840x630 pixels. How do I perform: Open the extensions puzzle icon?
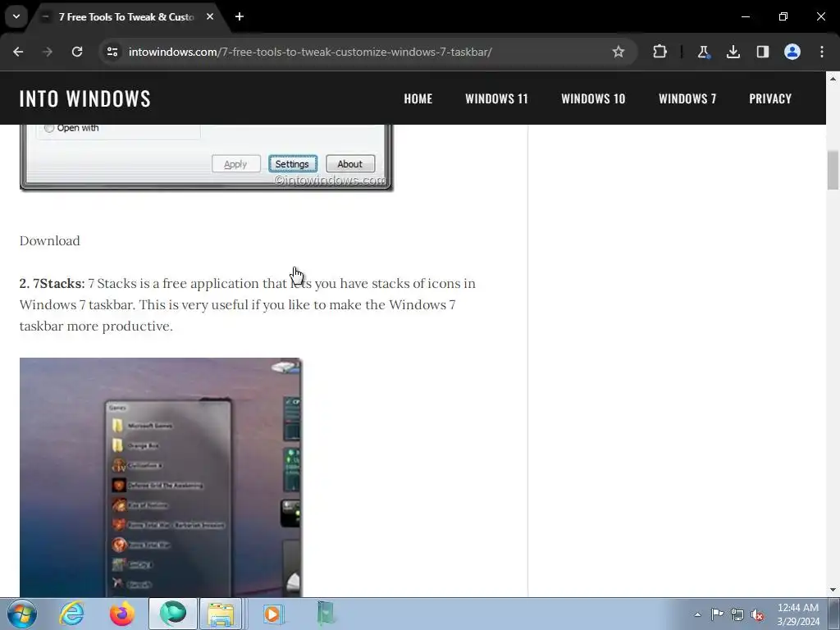pos(660,52)
